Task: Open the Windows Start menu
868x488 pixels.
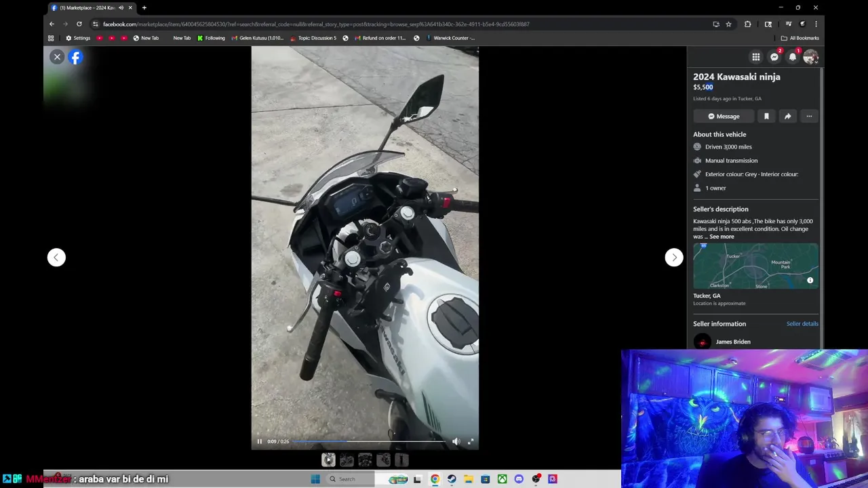Action: point(315,479)
